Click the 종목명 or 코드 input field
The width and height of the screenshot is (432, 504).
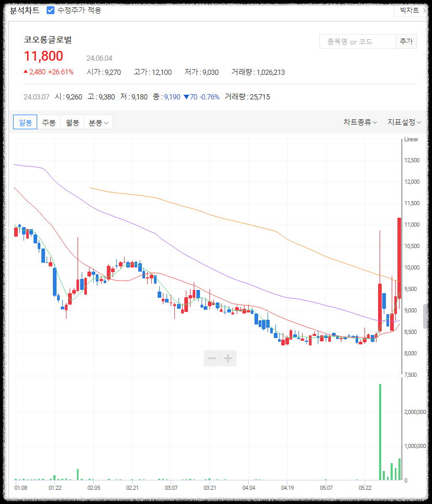pos(357,41)
